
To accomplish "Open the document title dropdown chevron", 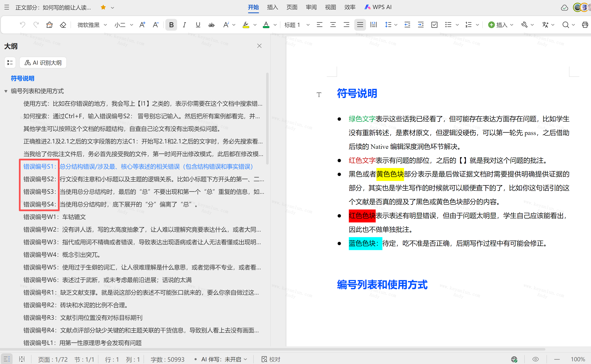I will coord(112,8).
